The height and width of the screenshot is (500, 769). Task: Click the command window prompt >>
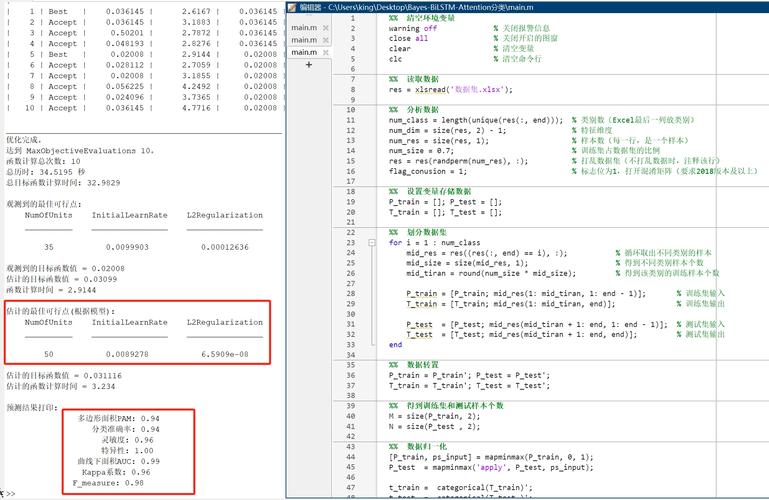coord(10,494)
